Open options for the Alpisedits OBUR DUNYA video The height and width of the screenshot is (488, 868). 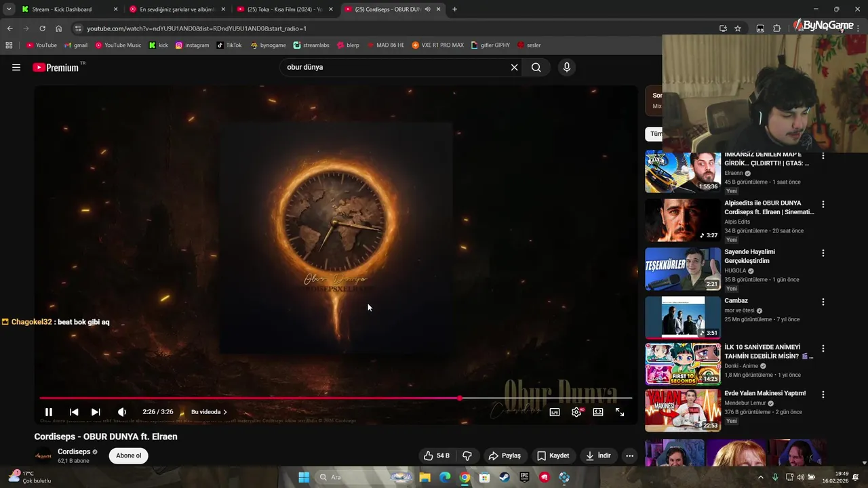pos(823,204)
